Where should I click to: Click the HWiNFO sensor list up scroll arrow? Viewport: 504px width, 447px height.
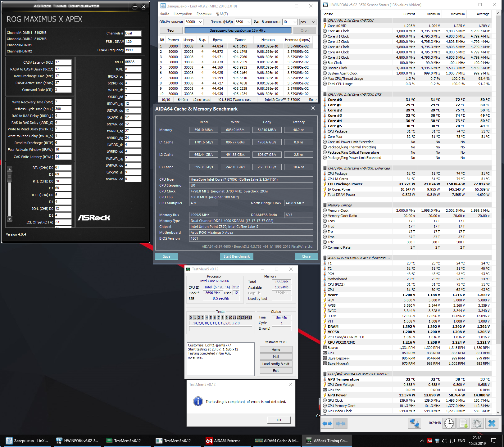(498, 14)
